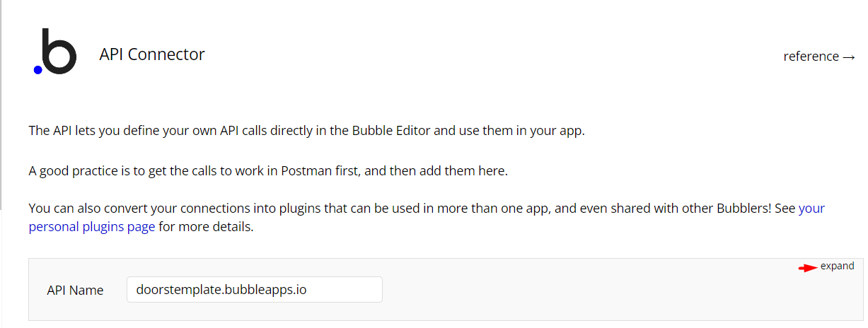
Task: Click the blue dot of the Bubble logo
Action: click(38, 69)
